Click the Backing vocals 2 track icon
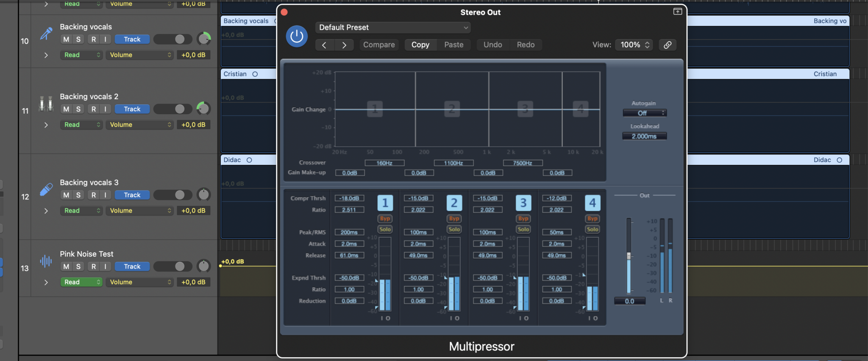Screen dimensions: 868x361 coord(46,104)
